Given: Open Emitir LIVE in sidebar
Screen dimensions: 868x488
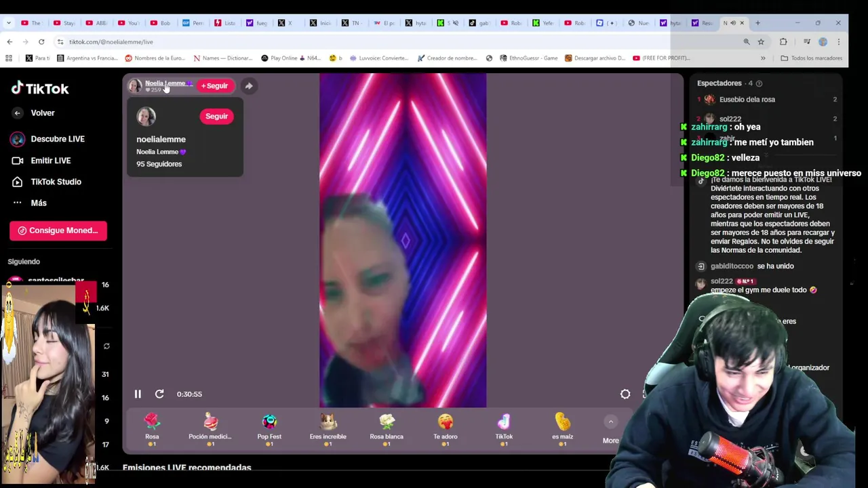Looking at the screenshot, I should click(x=41, y=161).
